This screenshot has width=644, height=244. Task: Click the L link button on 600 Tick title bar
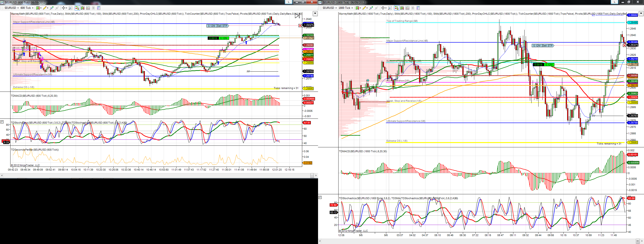pyautogui.click(x=289, y=2)
